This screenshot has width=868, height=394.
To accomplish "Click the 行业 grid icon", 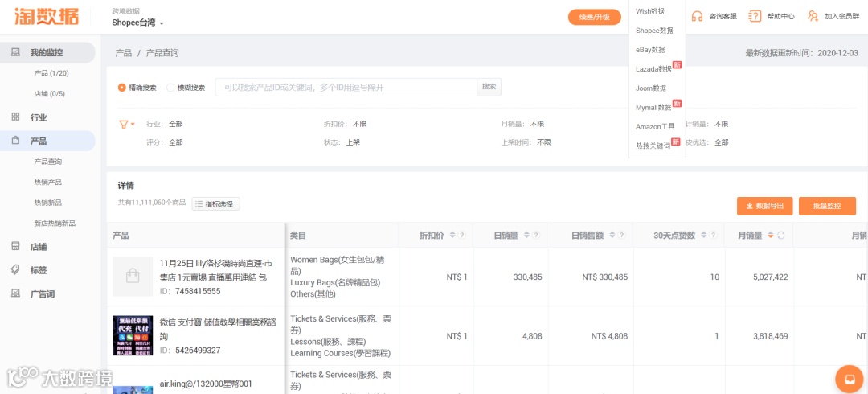I will tap(15, 117).
